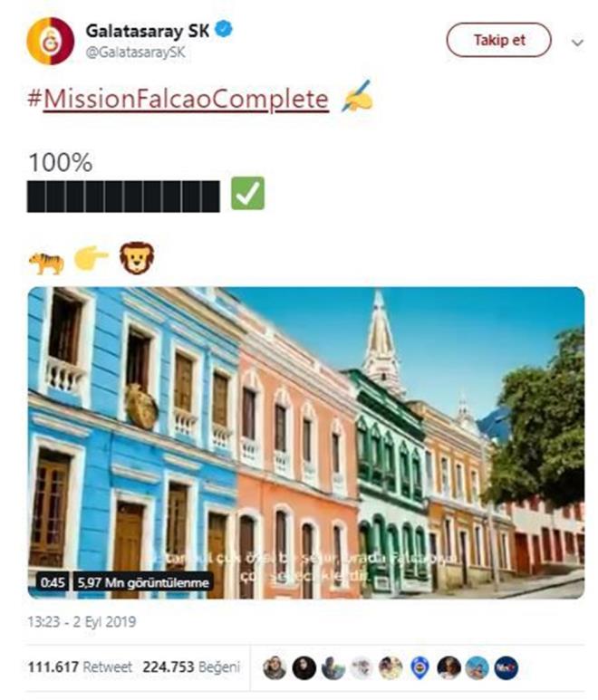Click the 5,97 Mn görüntülenme view count

click(143, 582)
